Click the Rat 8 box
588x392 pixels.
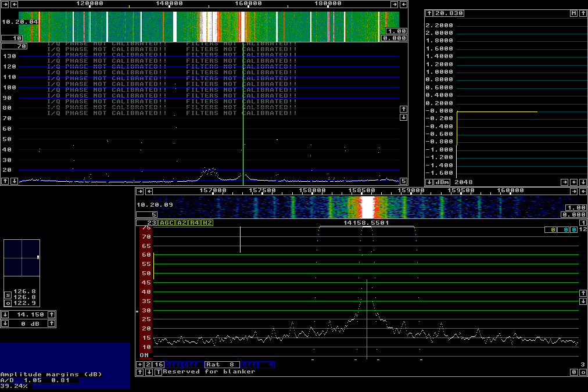pyautogui.click(x=222, y=365)
